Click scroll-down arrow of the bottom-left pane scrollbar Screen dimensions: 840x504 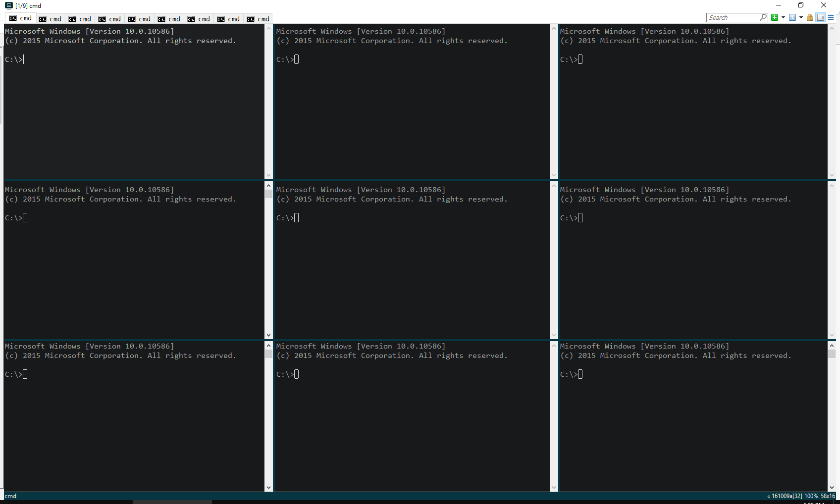point(268,488)
